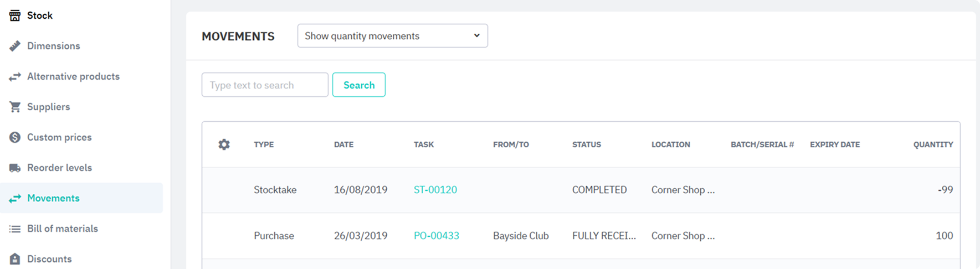
Task: Open purchase order link PO-00433
Action: 436,236
